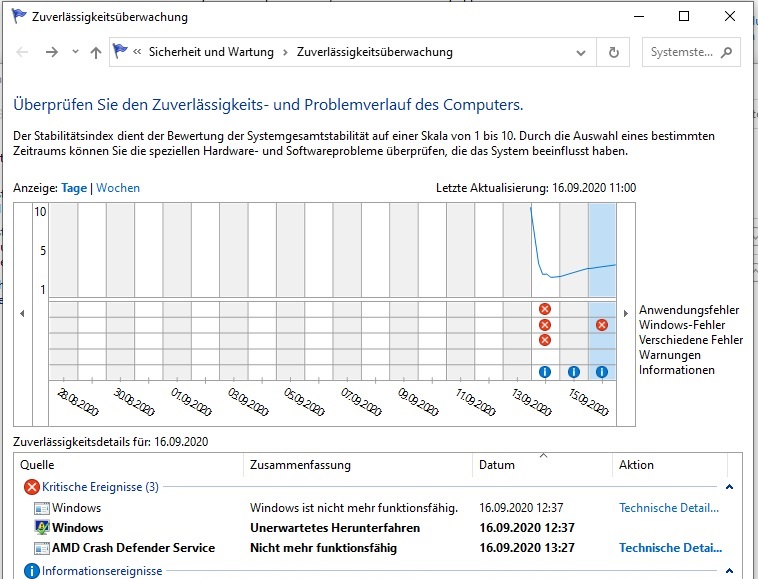
Task: Click the Verschiedene Fehler legend label
Action: 691,340
